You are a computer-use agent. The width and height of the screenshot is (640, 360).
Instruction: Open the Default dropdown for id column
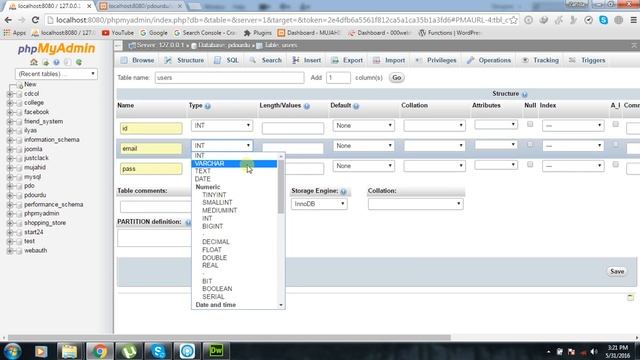coord(363,125)
